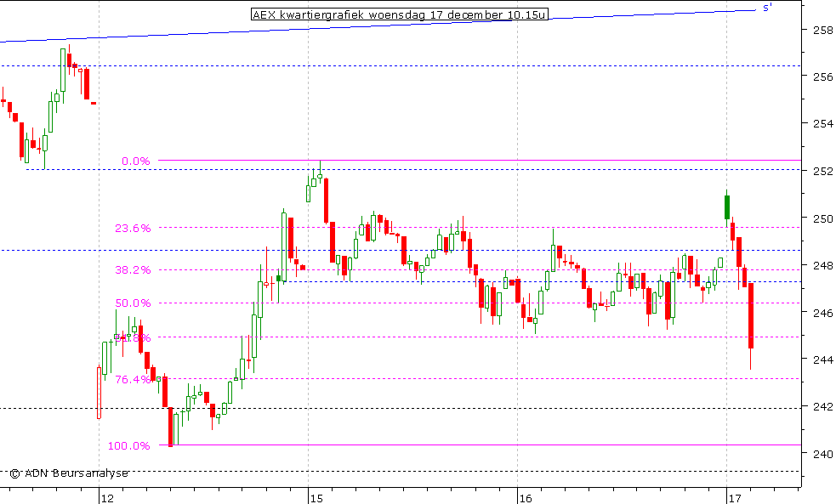This screenshot has height=504, width=836.
Task: Click the '23.6%' Fibonacci label
Action: [133, 228]
